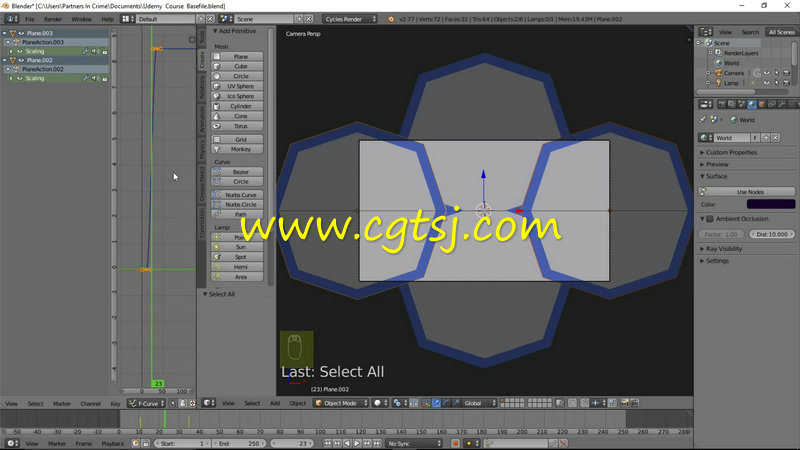Image resolution: width=800 pixels, height=450 pixels.
Task: Open the Constraints properties tab icon
Action: pyautogui.click(x=771, y=104)
